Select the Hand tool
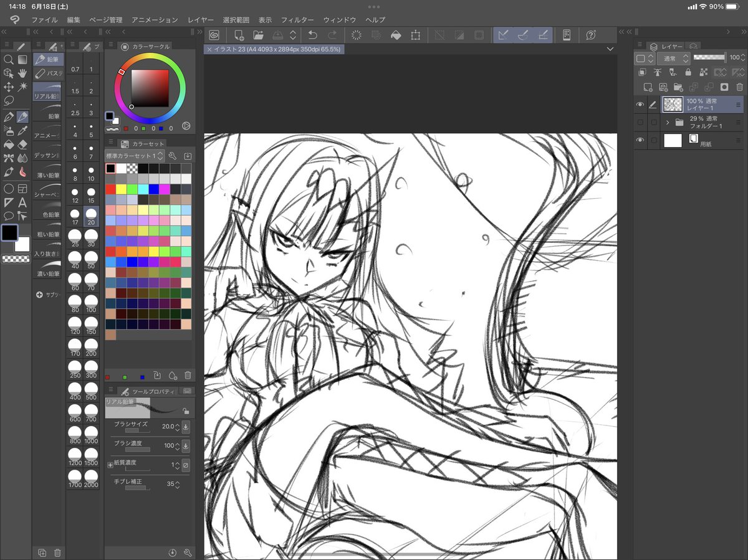This screenshot has width=748, height=560. pos(22,74)
